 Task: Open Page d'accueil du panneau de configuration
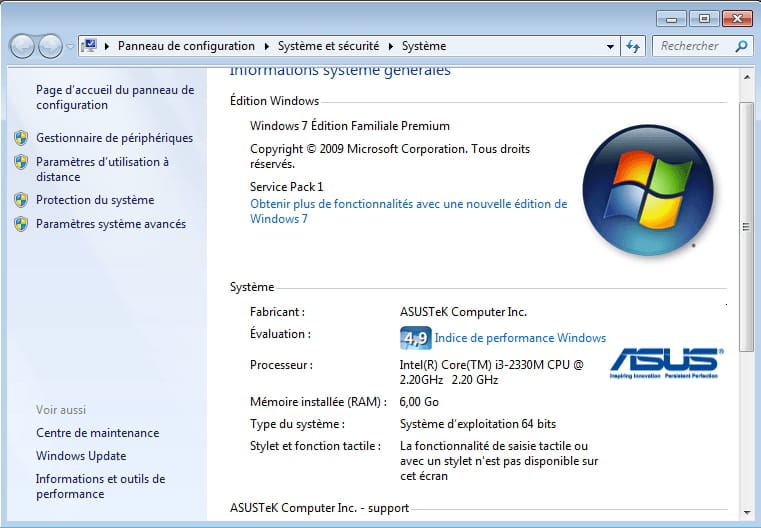tap(115, 97)
